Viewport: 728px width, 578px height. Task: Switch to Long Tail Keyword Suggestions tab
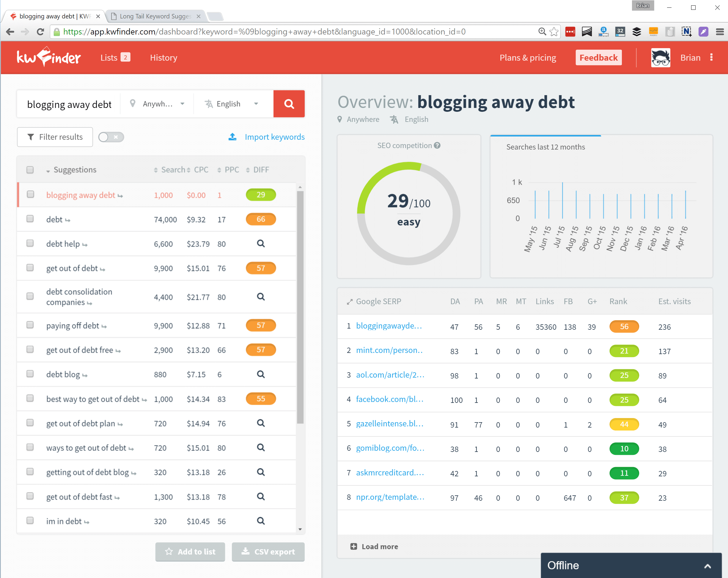tap(155, 16)
